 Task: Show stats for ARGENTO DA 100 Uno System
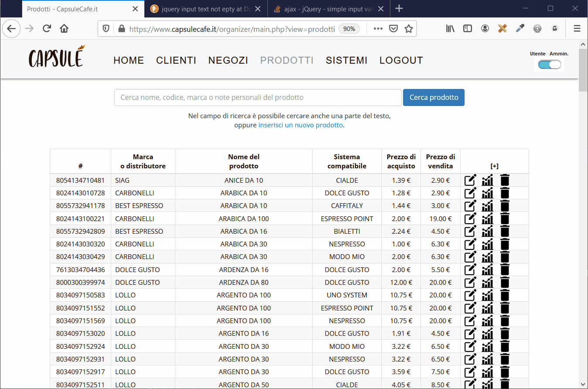(487, 295)
